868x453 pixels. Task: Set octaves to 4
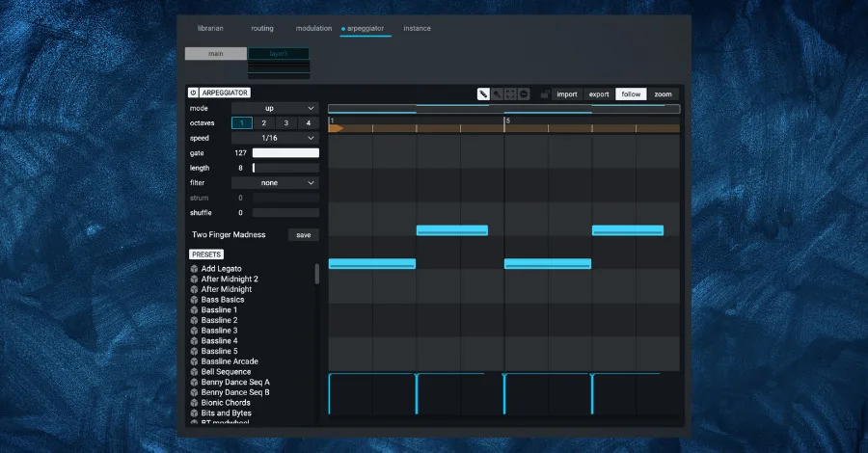[309, 122]
